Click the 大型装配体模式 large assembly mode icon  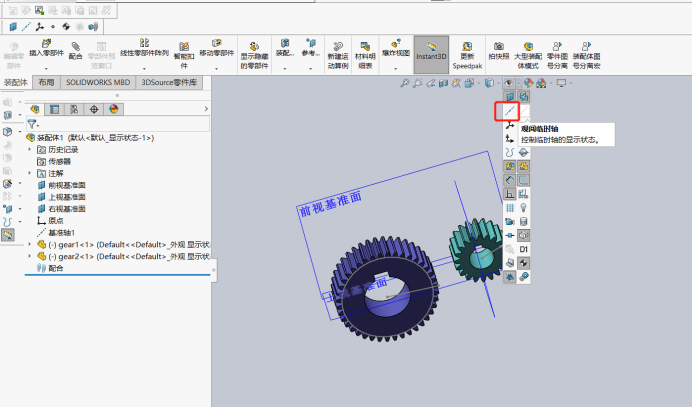[x=528, y=46]
